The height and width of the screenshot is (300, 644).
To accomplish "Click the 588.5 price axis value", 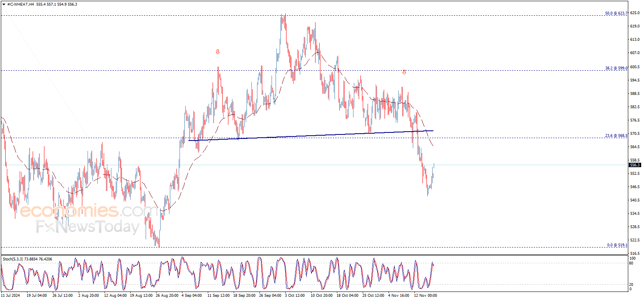I will 635,94.
